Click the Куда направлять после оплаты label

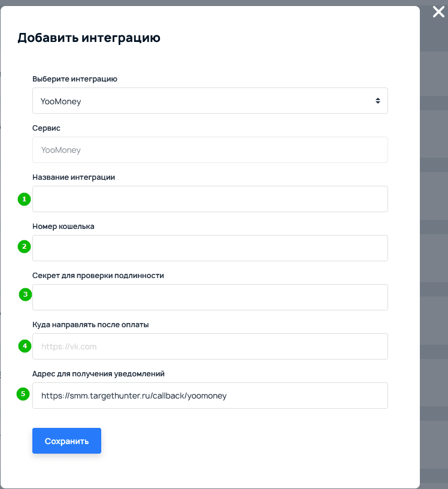(90, 324)
